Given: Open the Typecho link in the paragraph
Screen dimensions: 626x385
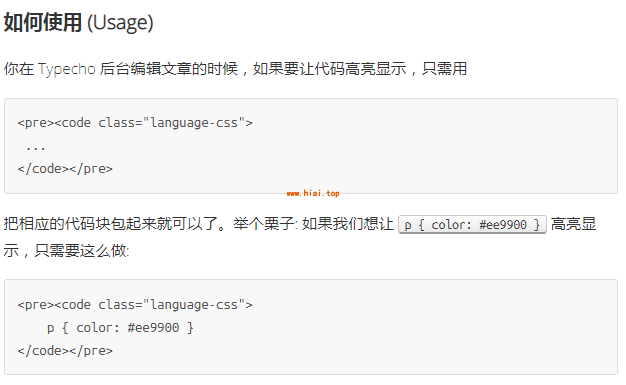Looking at the screenshot, I should click(67, 69).
